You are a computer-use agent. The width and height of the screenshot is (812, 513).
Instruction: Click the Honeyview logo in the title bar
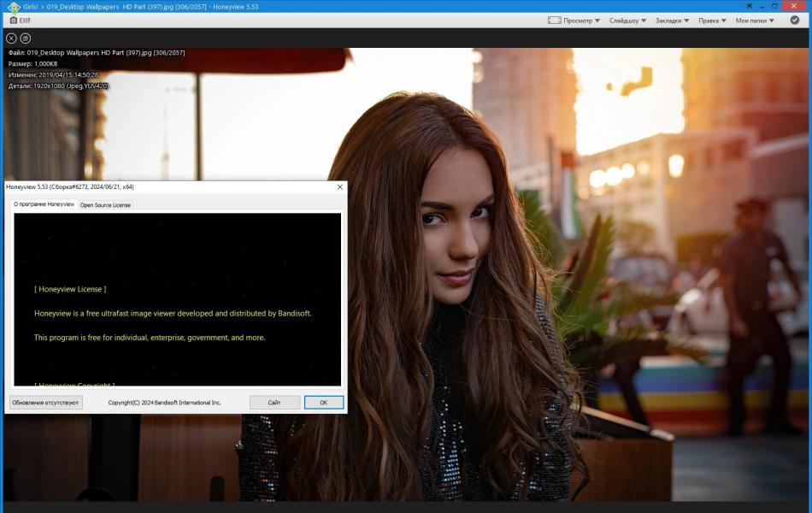[x=14, y=7]
